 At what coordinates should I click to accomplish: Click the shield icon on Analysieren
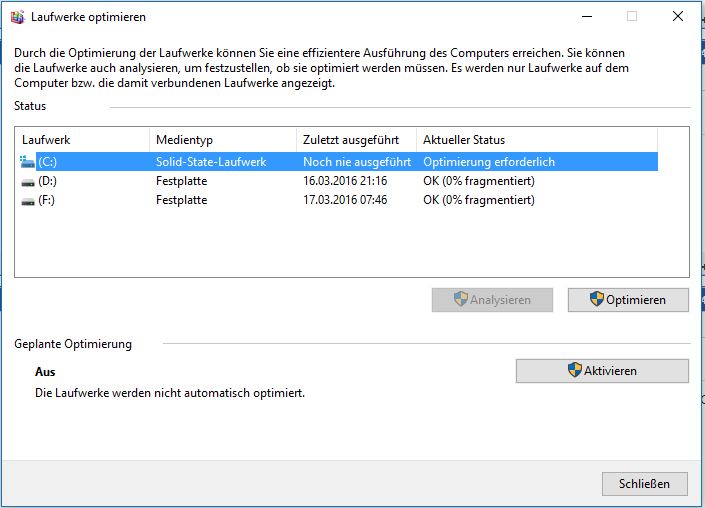(461, 299)
